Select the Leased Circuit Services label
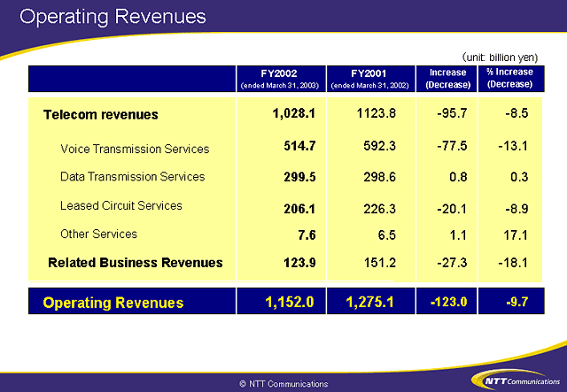The height and width of the screenshot is (392, 567). point(121,205)
